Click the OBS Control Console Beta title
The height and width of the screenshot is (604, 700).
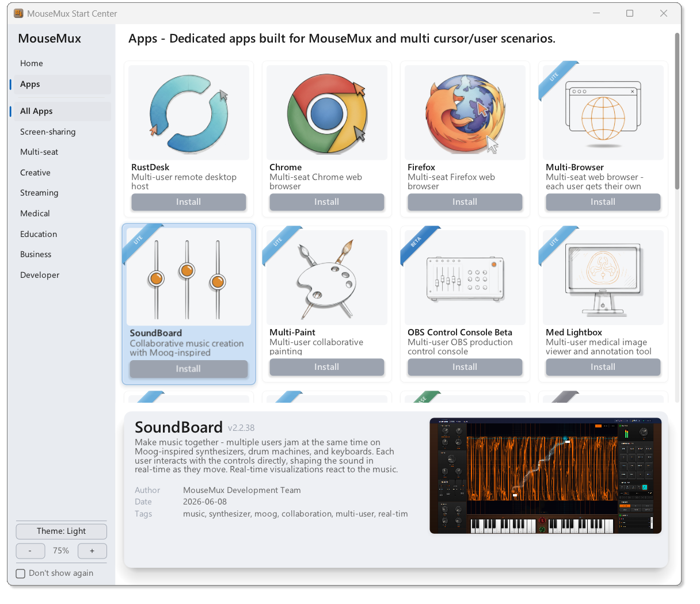click(x=460, y=332)
